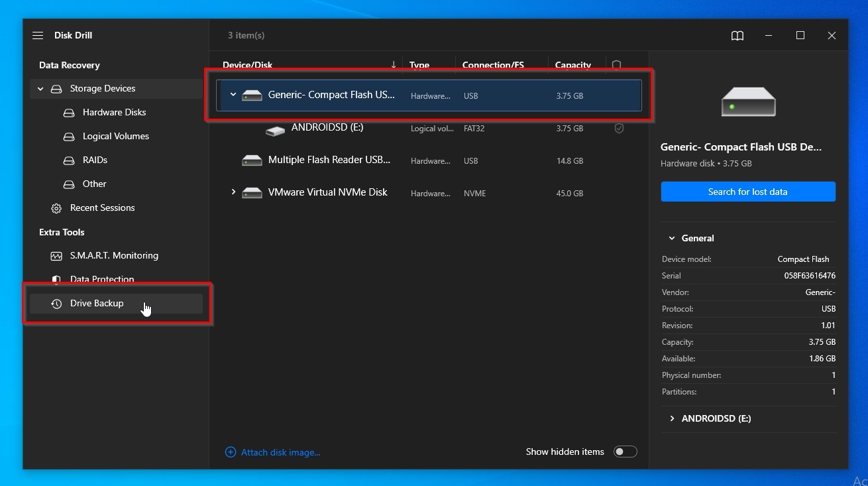Click the Generic- Compact Flash USB De... title
The height and width of the screenshot is (486, 868).
pos(741,147)
